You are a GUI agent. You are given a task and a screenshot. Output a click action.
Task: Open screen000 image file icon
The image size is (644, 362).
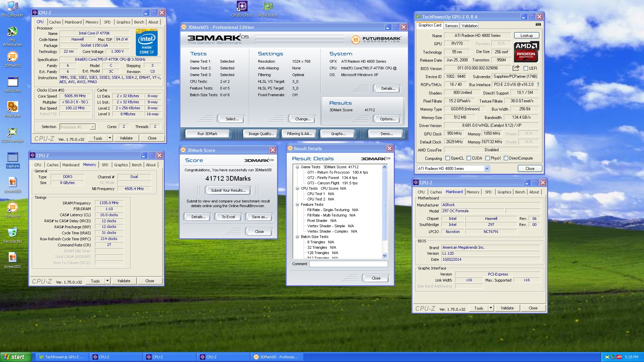tap(12, 185)
